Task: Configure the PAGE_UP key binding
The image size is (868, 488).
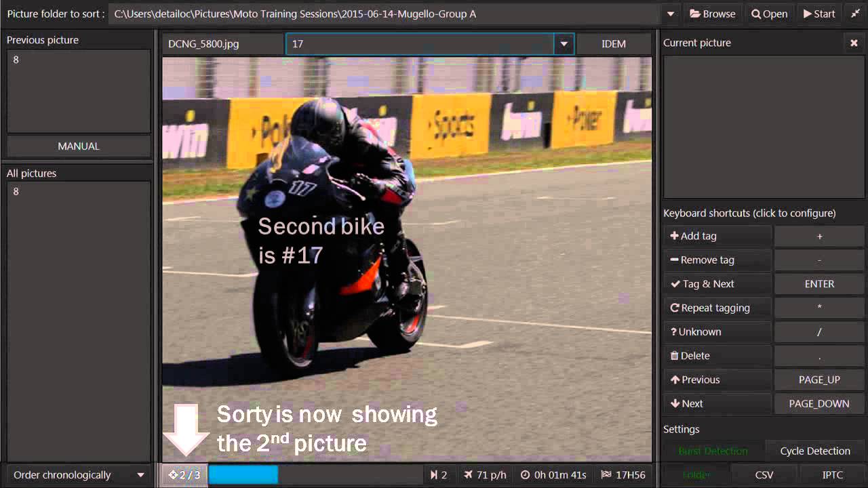Action: click(x=819, y=380)
